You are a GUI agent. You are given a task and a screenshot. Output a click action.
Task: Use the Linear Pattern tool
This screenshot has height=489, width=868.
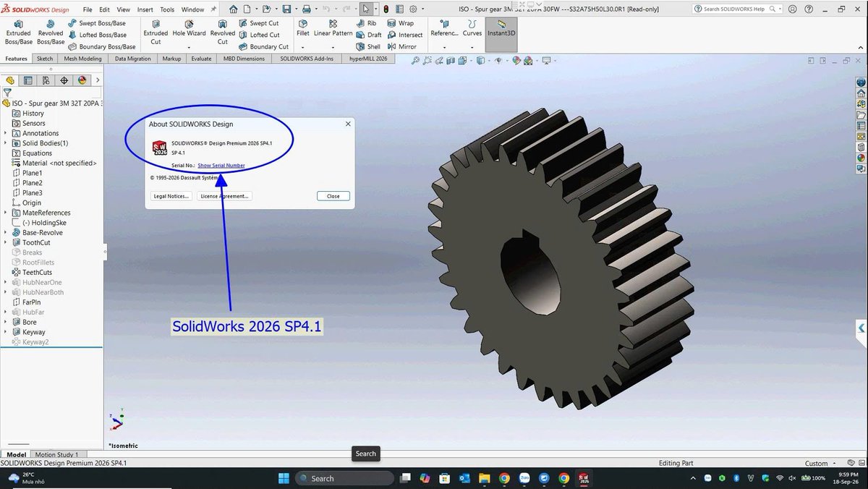point(333,29)
